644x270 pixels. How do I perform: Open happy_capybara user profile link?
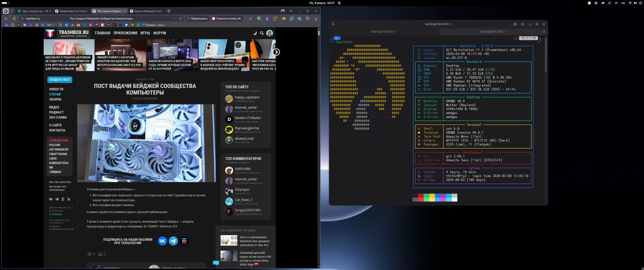pyautogui.click(x=247, y=97)
